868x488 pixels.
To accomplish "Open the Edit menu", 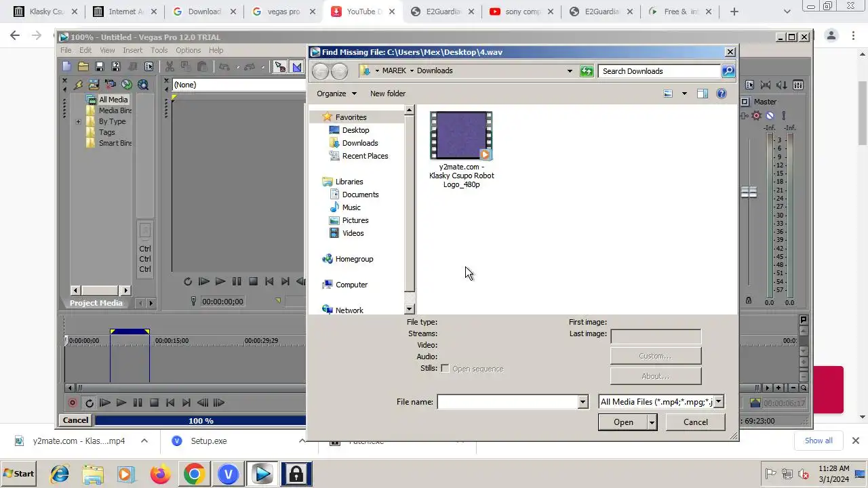I will tap(85, 50).
